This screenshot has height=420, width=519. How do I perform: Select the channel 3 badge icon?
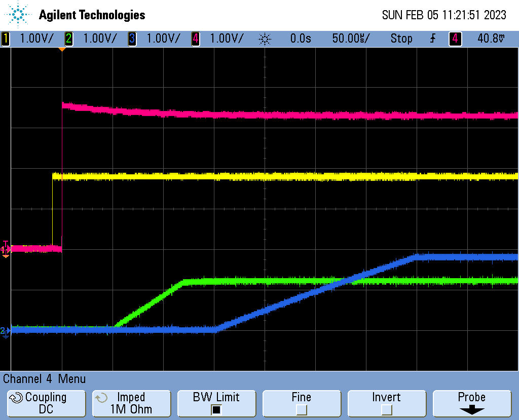(132, 39)
